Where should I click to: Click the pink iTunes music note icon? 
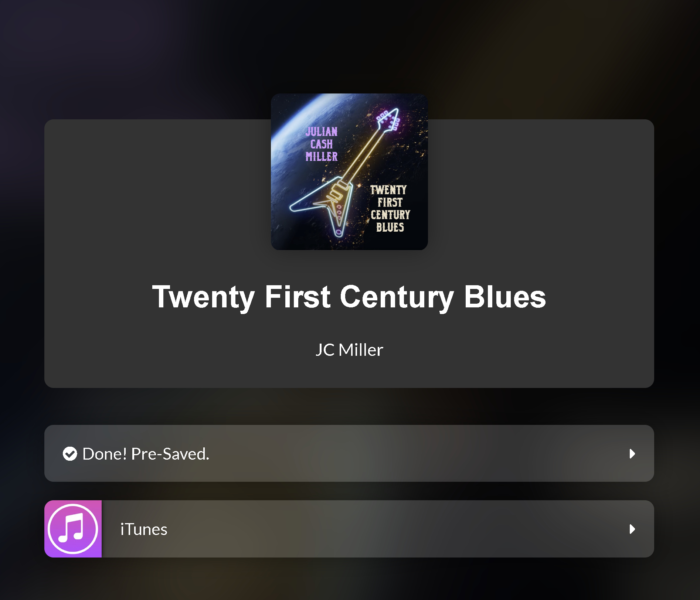click(73, 529)
